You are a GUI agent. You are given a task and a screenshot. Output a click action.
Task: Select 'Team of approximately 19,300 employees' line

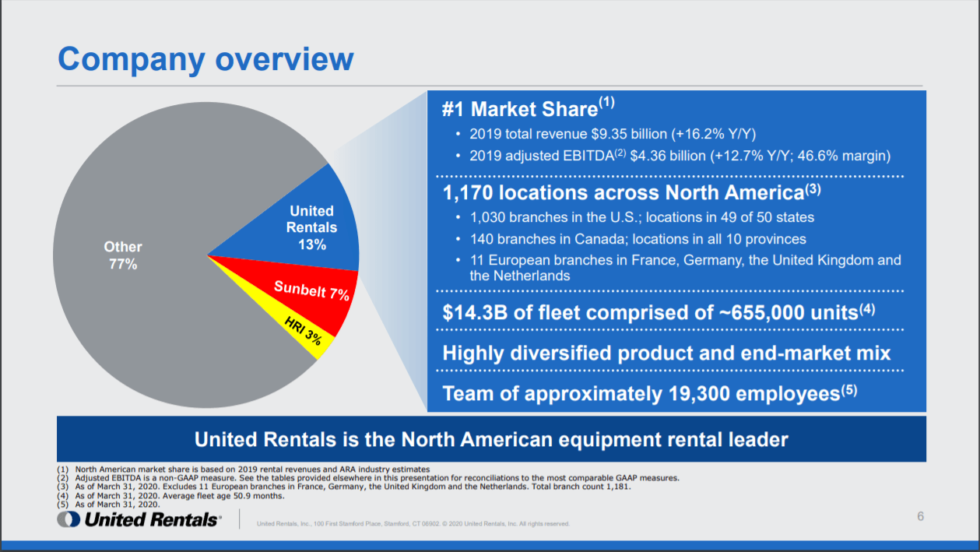pos(649,393)
